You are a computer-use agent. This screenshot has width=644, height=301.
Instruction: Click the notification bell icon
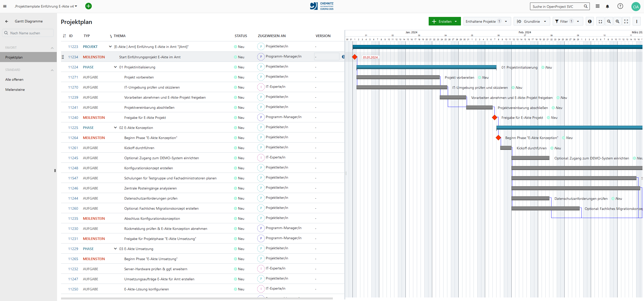coord(607,6)
